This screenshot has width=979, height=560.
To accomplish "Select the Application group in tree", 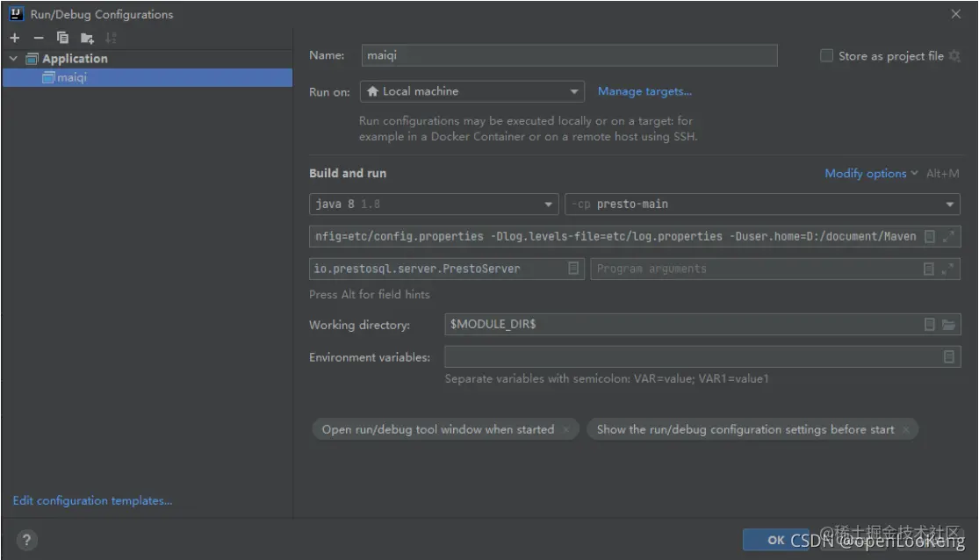I will coord(75,59).
